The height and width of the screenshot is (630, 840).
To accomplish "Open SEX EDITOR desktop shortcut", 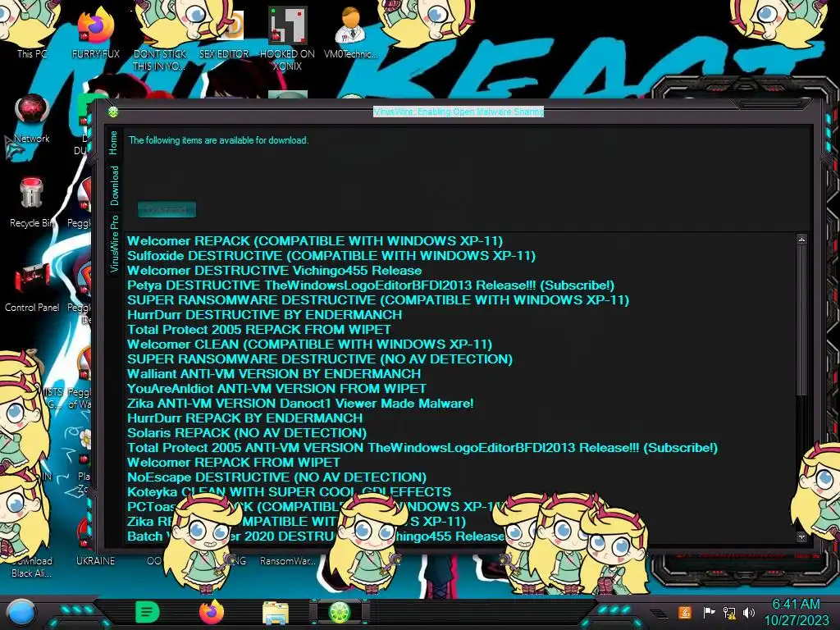I will (x=224, y=33).
